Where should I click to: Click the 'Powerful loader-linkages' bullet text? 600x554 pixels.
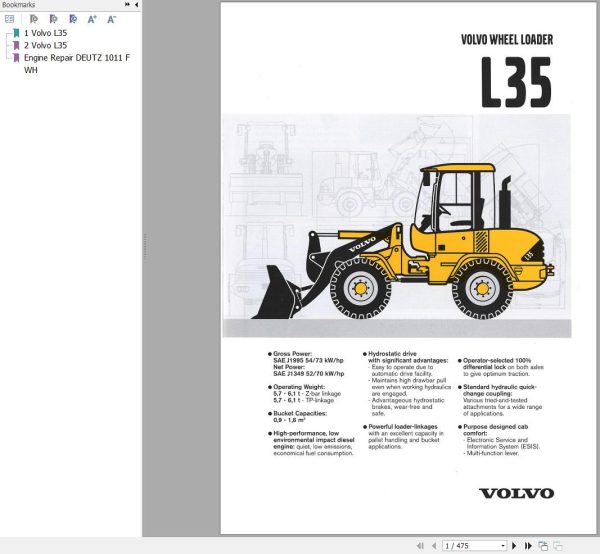tap(403, 426)
